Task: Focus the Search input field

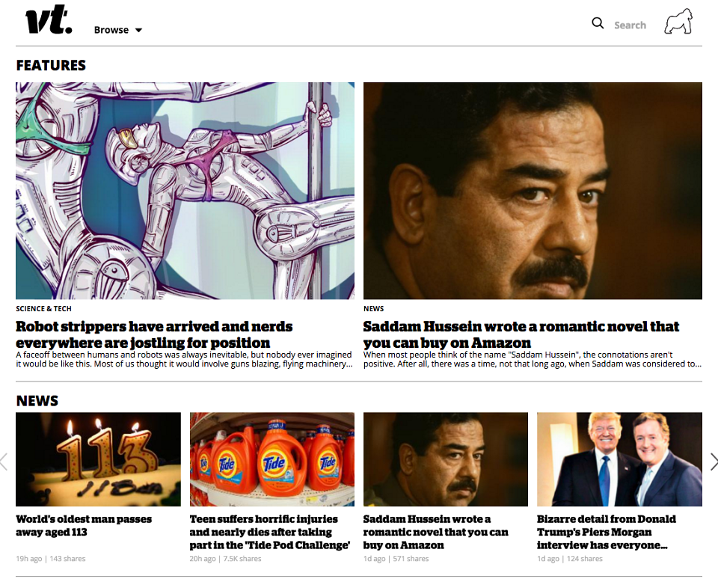Action: (630, 25)
